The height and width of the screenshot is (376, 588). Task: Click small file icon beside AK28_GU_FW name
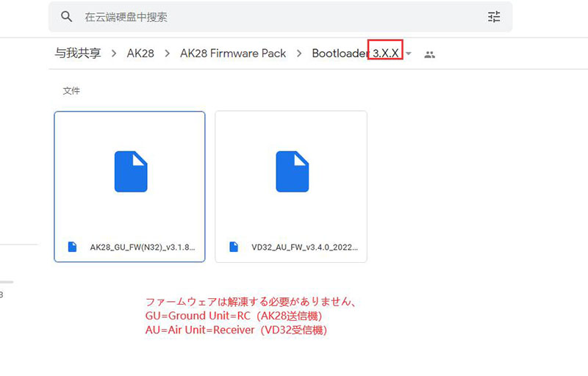tap(72, 247)
